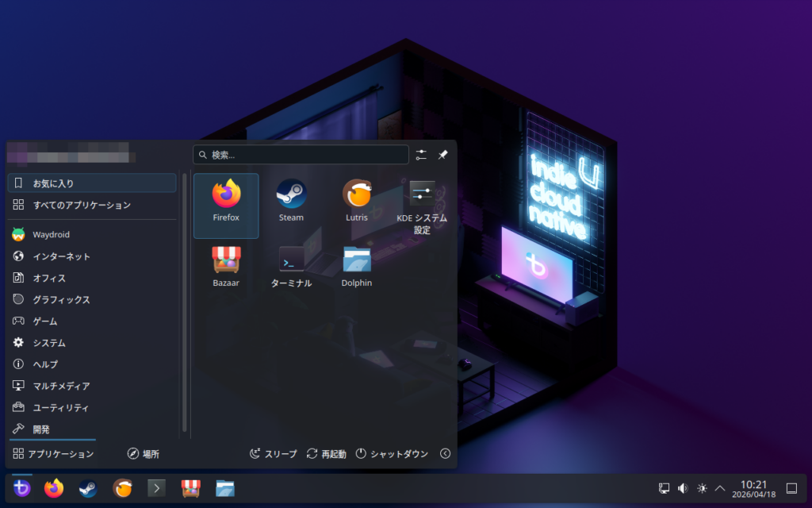Expand more power options chevron
812x508 pixels.
[445, 454]
